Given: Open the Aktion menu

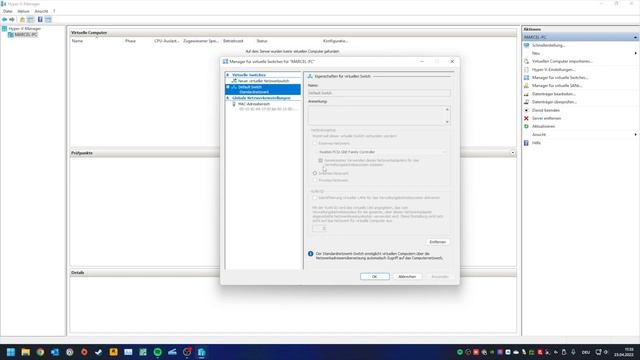Looking at the screenshot, I should point(23,11).
